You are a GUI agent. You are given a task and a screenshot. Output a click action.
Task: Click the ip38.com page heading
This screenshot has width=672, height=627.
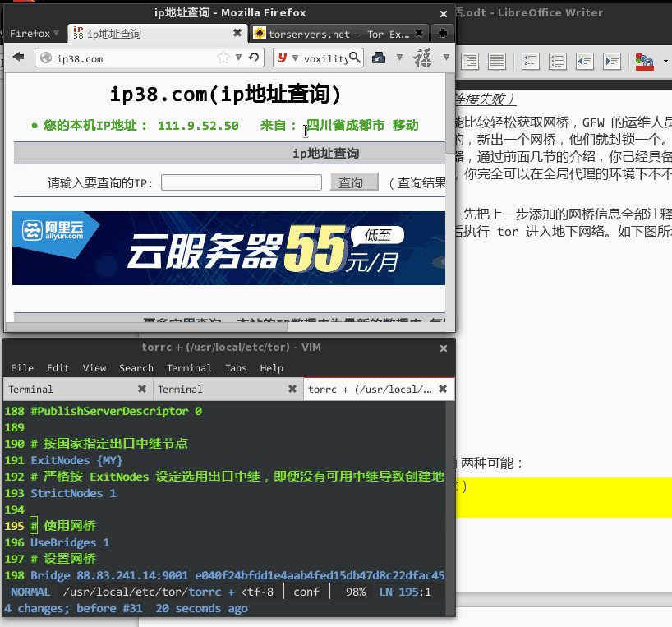coord(225,94)
